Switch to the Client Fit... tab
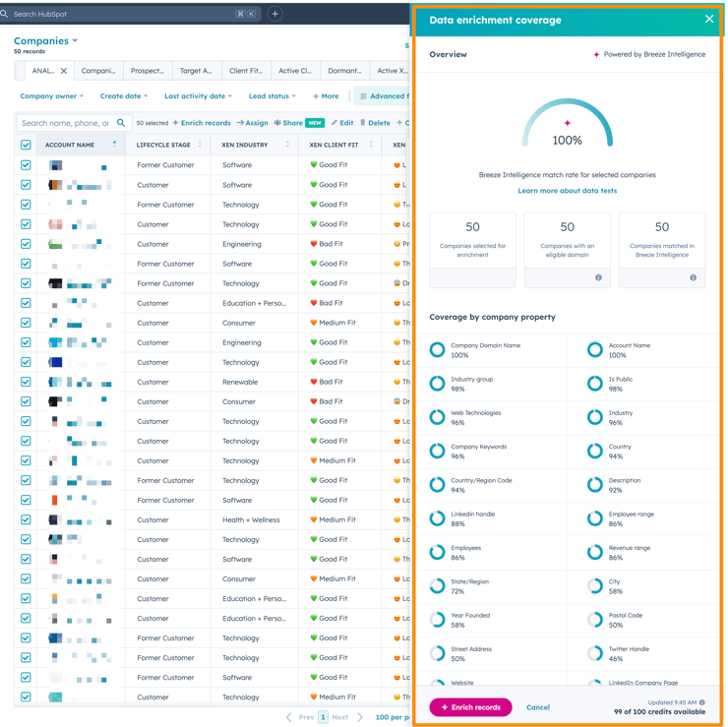This screenshot has height=727, width=728. point(246,71)
